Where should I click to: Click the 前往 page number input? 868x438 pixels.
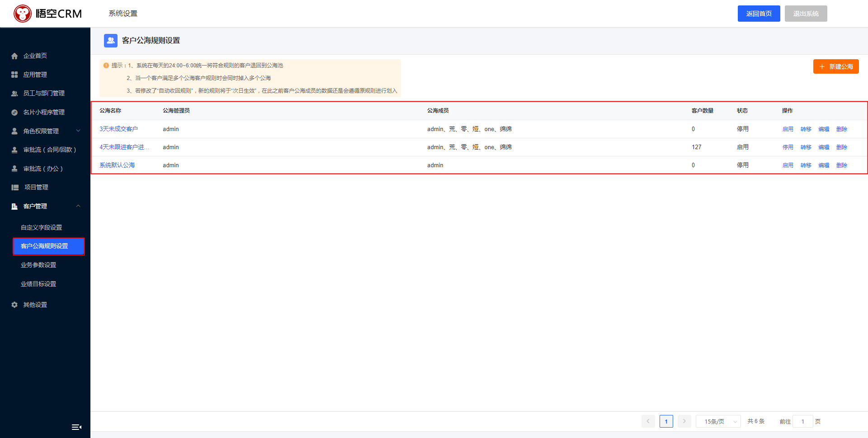click(x=802, y=421)
